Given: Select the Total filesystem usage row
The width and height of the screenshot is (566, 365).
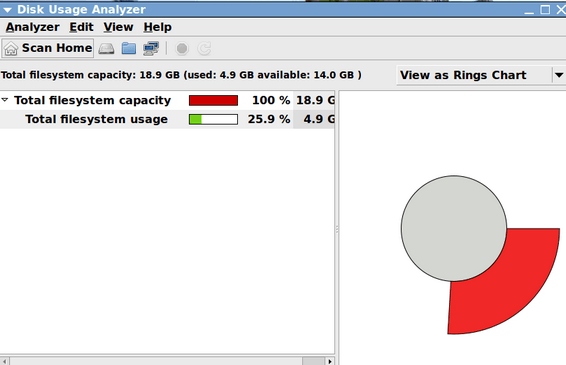Looking at the screenshot, I should click(x=167, y=119).
